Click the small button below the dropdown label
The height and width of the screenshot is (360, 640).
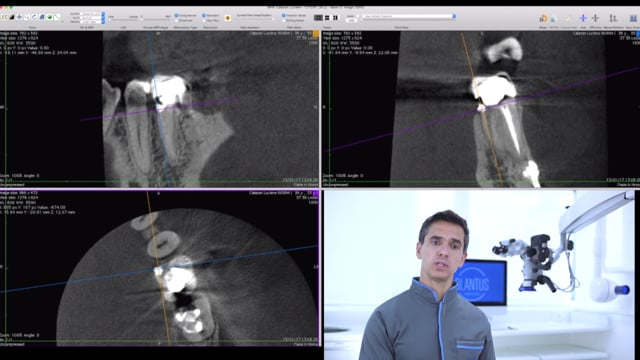351,20
